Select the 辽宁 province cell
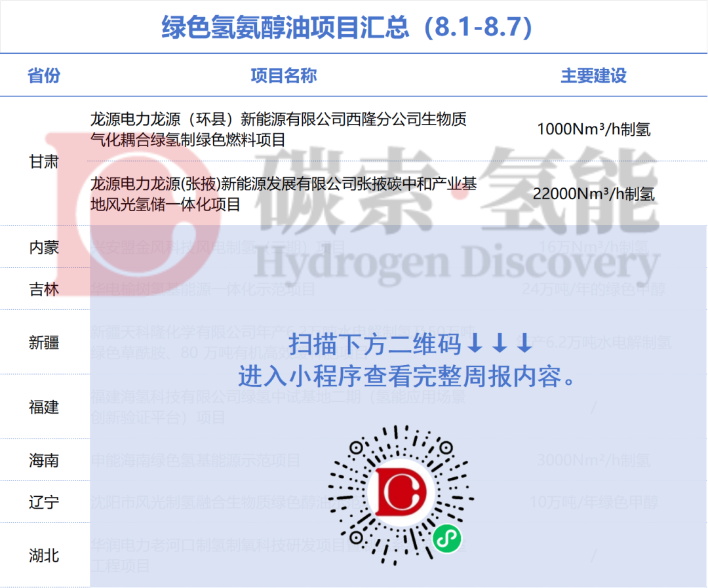708x588 pixels. pyautogui.click(x=44, y=503)
